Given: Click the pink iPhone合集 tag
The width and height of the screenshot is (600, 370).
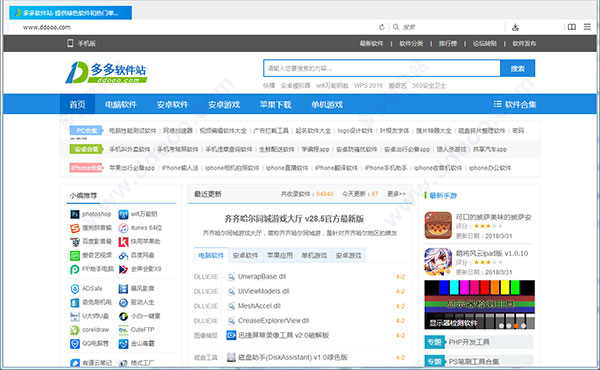Looking at the screenshot, I should coord(86,168).
